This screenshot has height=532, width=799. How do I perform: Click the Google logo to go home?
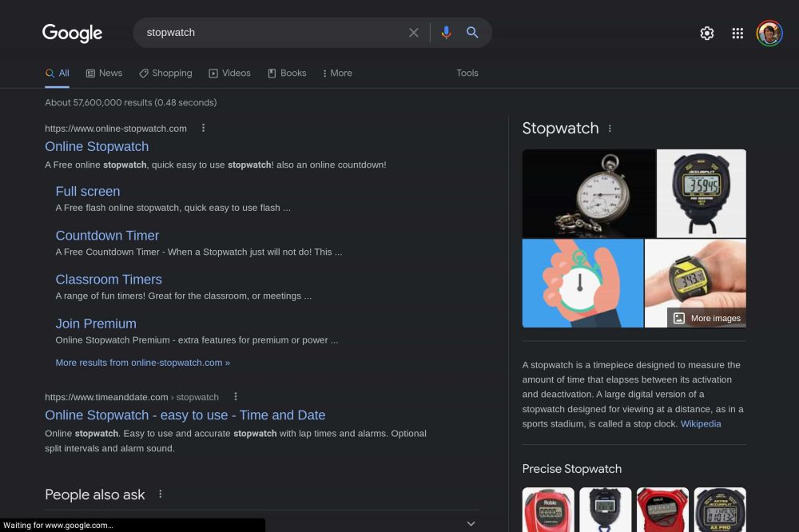72,33
